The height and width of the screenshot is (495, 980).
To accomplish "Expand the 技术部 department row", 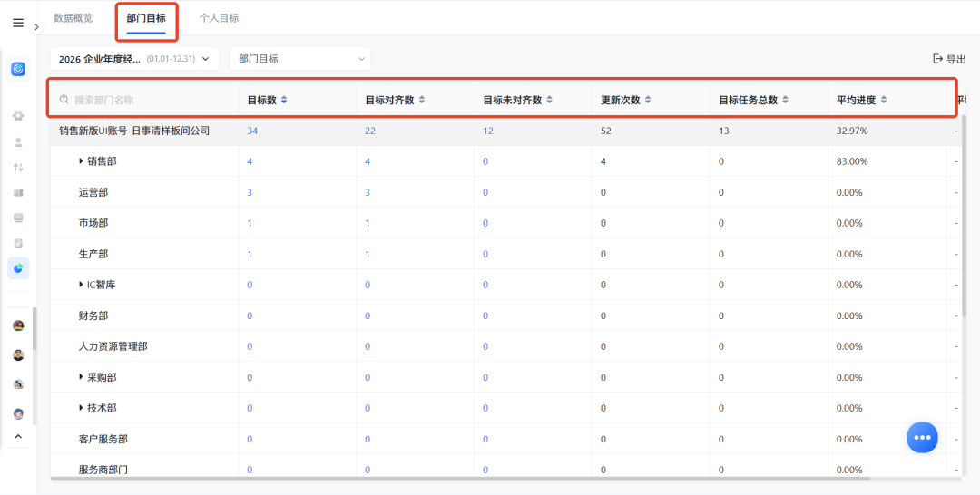I will click(82, 408).
